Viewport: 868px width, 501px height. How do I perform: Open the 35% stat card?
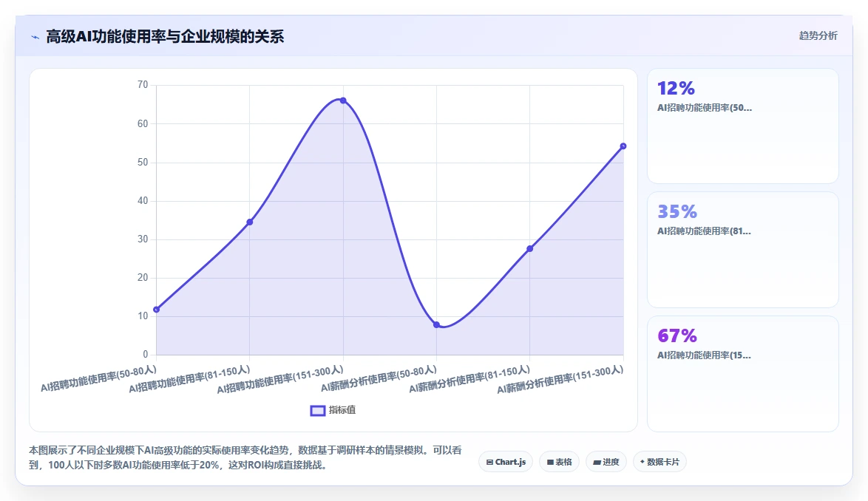coord(743,250)
